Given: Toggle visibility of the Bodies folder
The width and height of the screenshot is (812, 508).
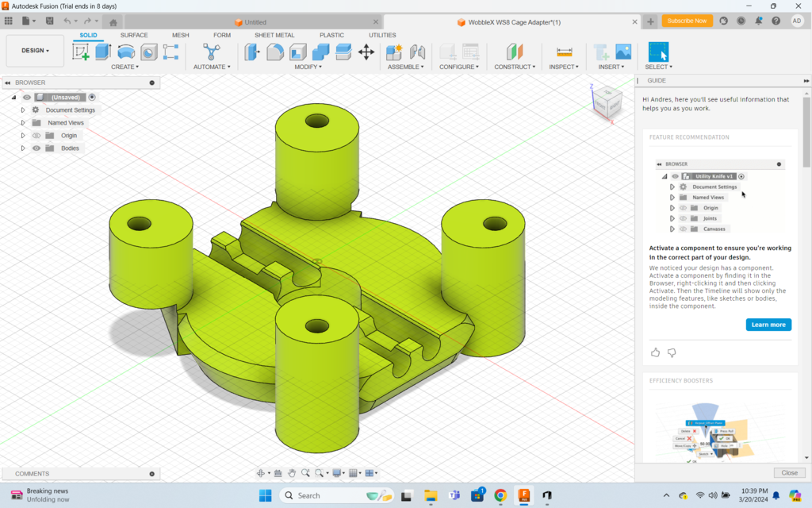Looking at the screenshot, I should (x=36, y=148).
